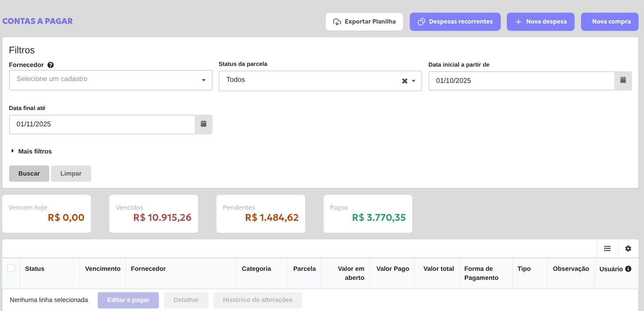Screen dimensions: 644x311
Task: Clear the Status da parcela selection
Action: 404,81
